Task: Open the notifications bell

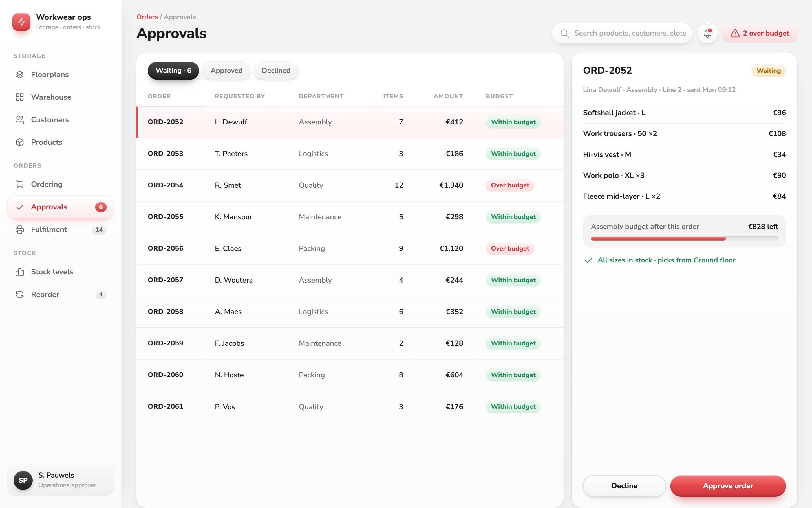Action: click(707, 33)
